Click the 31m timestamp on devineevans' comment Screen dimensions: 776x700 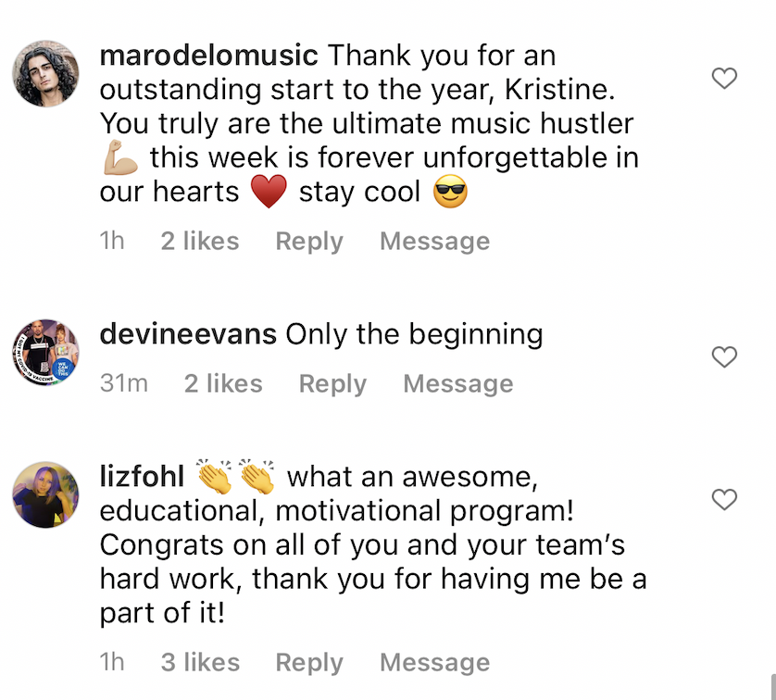(x=123, y=383)
